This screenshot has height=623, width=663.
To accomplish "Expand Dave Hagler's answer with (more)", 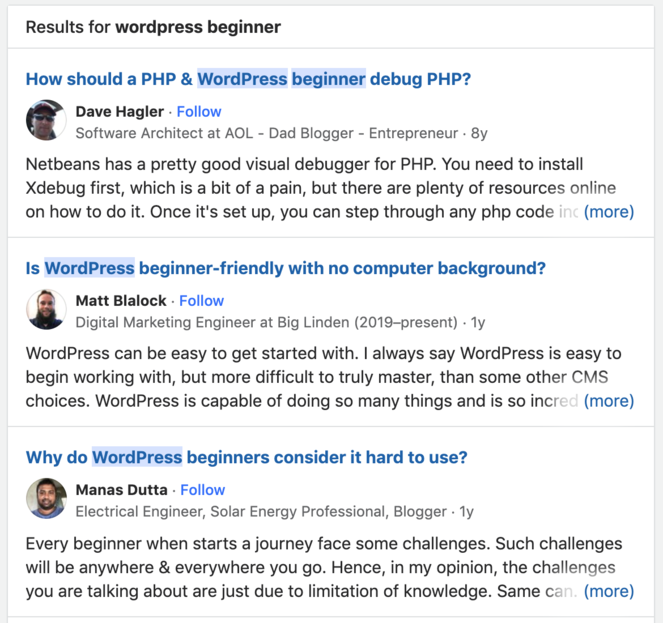I will pos(608,212).
